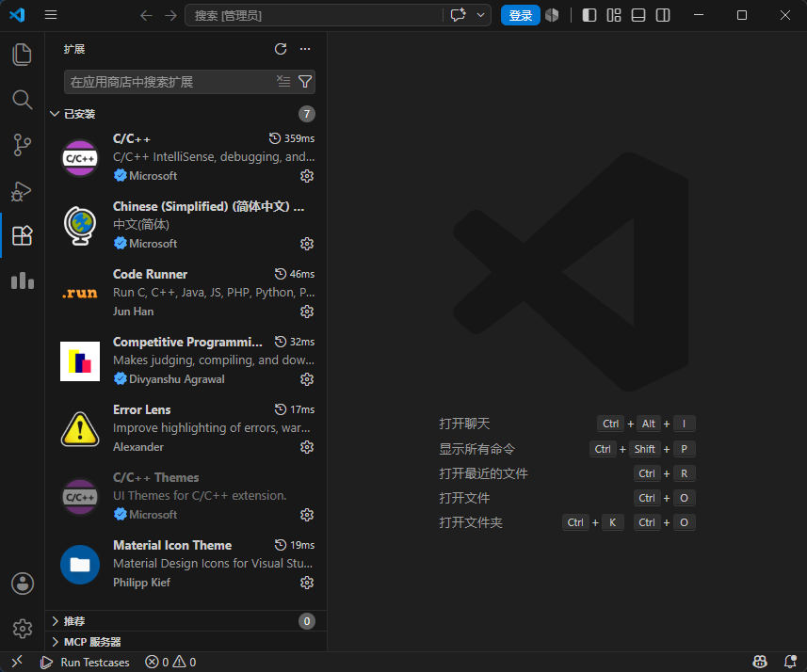This screenshot has width=807, height=672.
Task: Open Accounts icon in activity bar
Action: [23, 584]
